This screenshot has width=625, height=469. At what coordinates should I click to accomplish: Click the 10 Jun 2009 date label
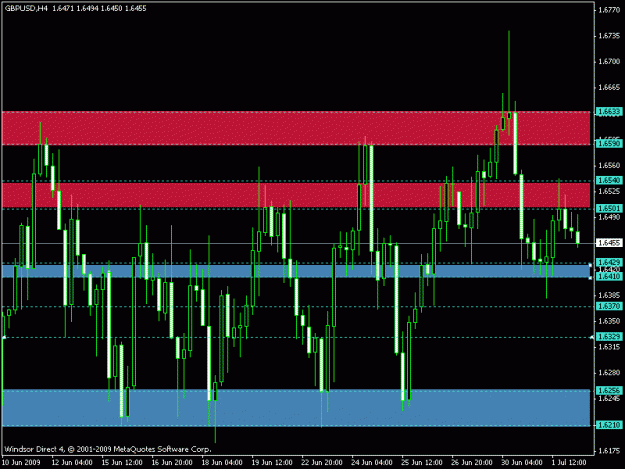pyautogui.click(x=21, y=463)
